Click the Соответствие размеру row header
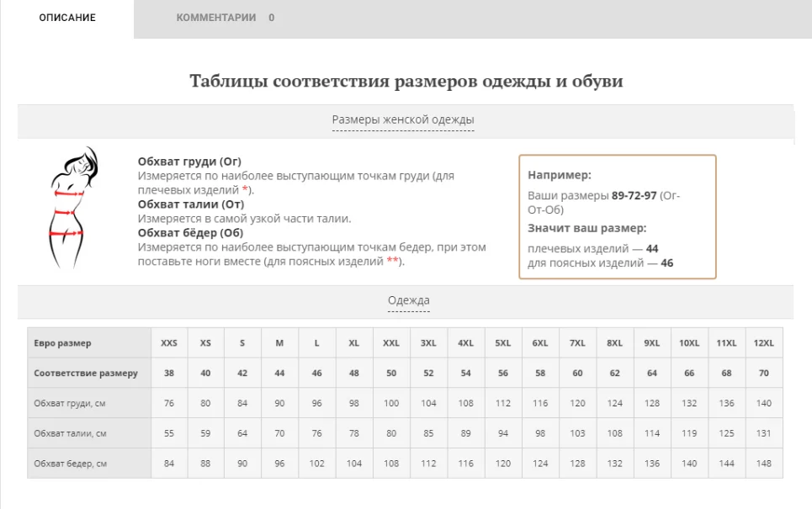The height and width of the screenshot is (509, 812). point(89,373)
